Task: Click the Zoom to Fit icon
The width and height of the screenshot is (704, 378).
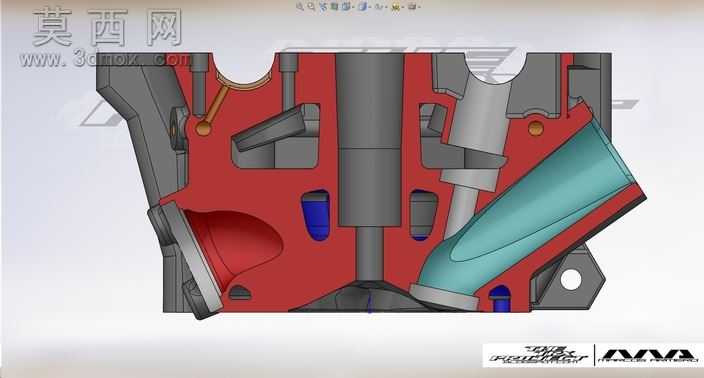Action: (300, 6)
